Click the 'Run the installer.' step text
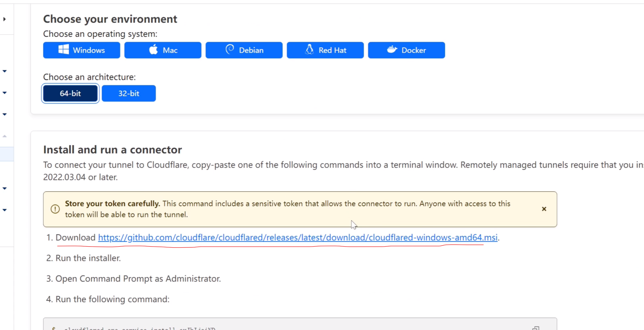This screenshot has height=330, width=644. (88, 258)
